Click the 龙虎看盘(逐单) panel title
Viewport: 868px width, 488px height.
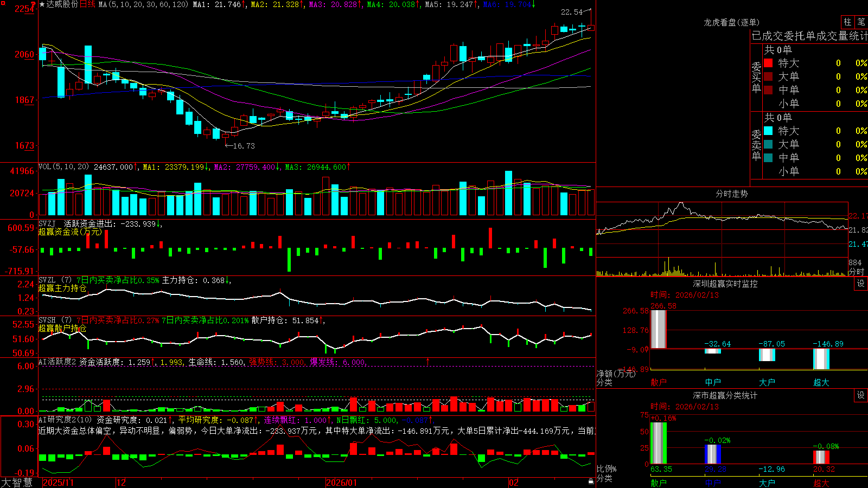point(731,22)
